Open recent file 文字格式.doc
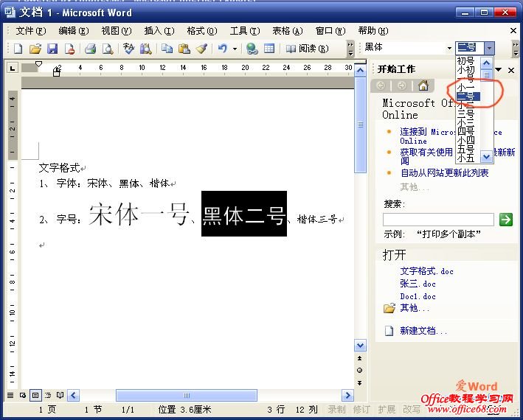This screenshot has width=523, height=420. pos(427,271)
